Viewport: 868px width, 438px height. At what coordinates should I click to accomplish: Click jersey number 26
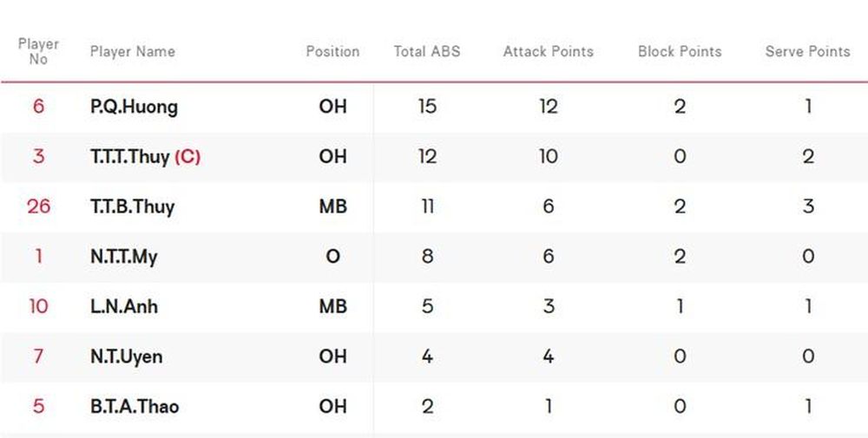[38, 206]
